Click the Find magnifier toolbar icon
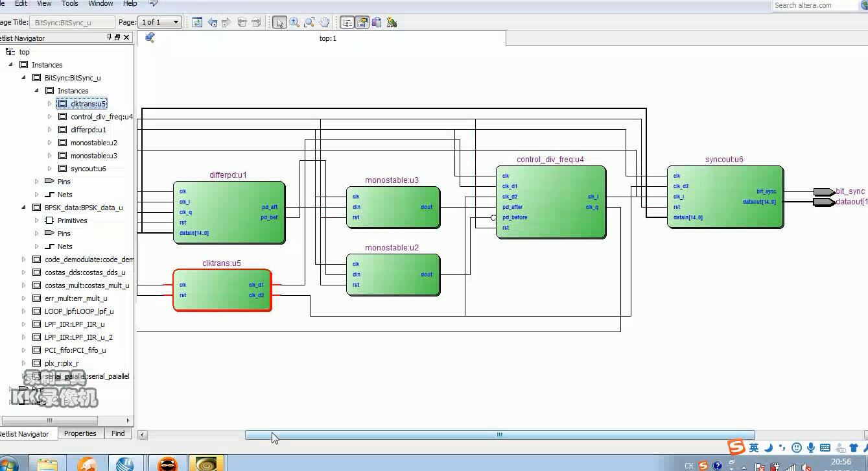868x471 pixels. pos(309,22)
